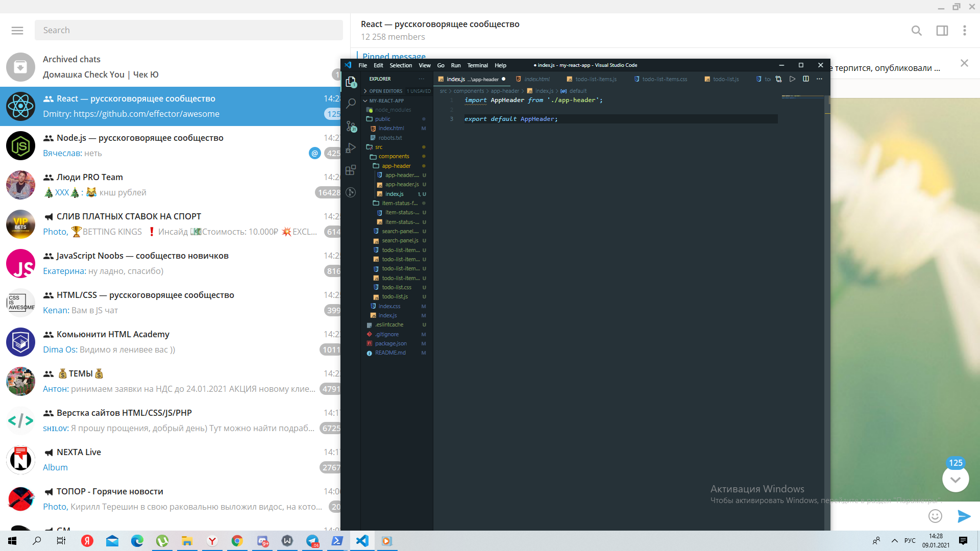Click the Run code triangle icon in editor toolbar
Image resolution: width=980 pixels, height=551 pixels.
(792, 79)
